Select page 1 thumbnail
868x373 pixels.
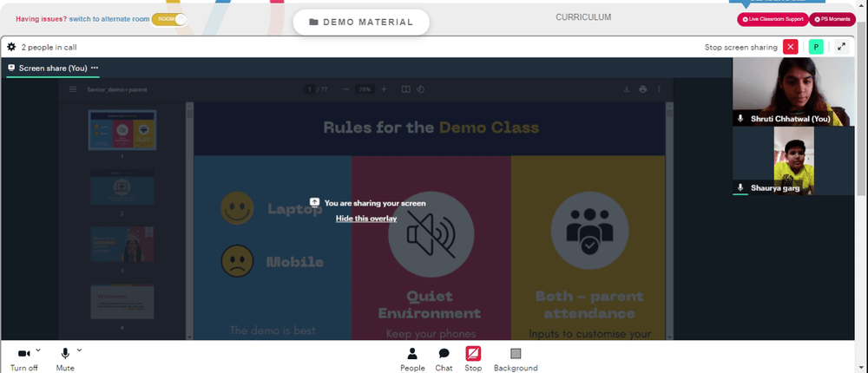(122, 130)
